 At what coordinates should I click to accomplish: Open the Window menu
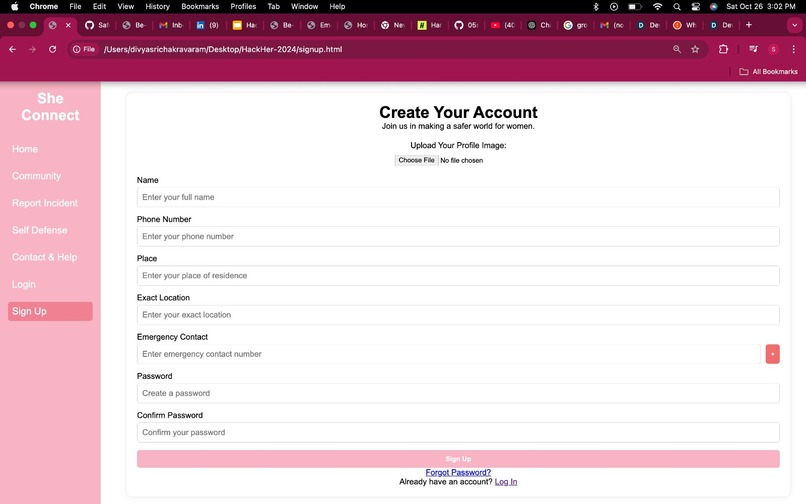(x=304, y=6)
